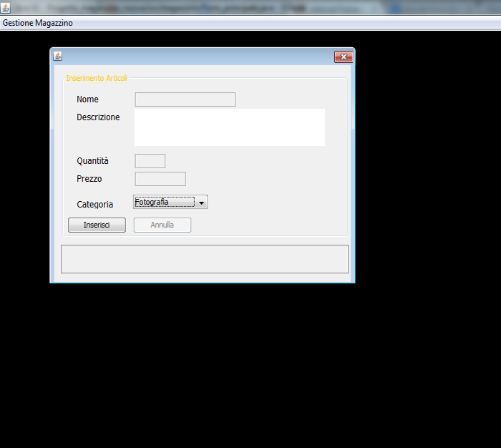Click the Quantità label

pos(92,161)
